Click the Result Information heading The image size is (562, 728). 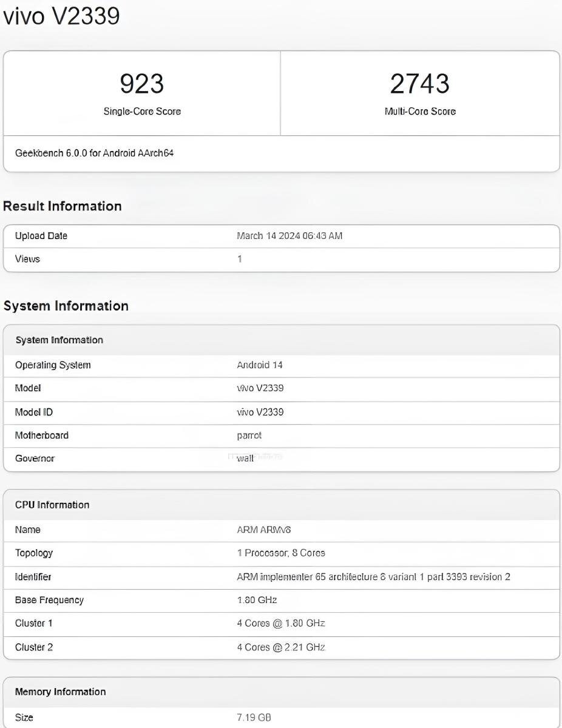click(x=63, y=206)
